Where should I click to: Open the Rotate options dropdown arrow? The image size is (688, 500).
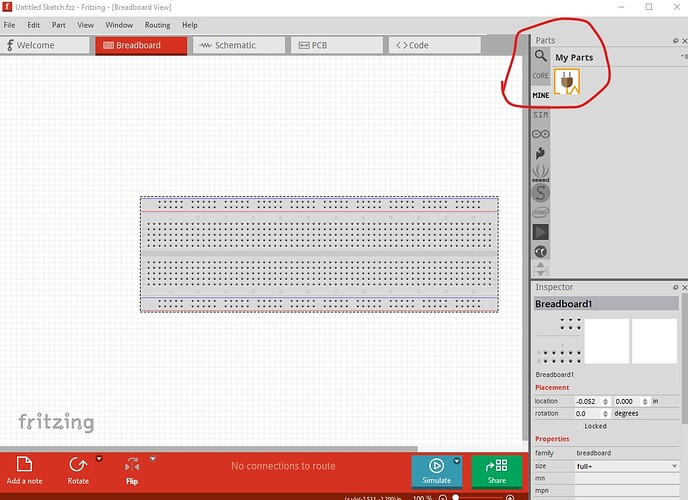coord(99,459)
